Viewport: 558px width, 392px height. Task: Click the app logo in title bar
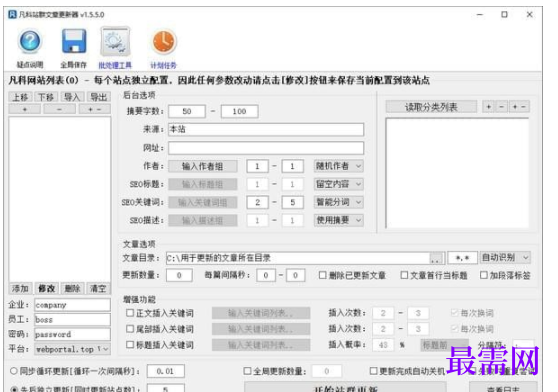(x=12, y=15)
